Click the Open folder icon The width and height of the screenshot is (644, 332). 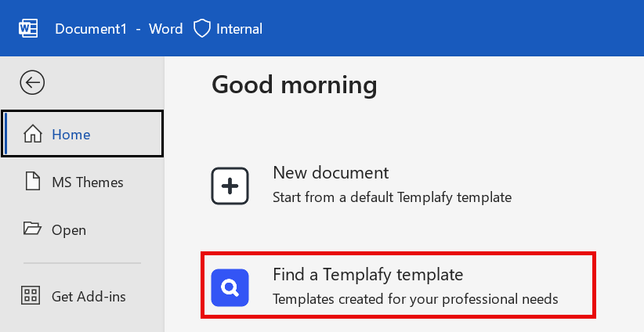(x=32, y=228)
